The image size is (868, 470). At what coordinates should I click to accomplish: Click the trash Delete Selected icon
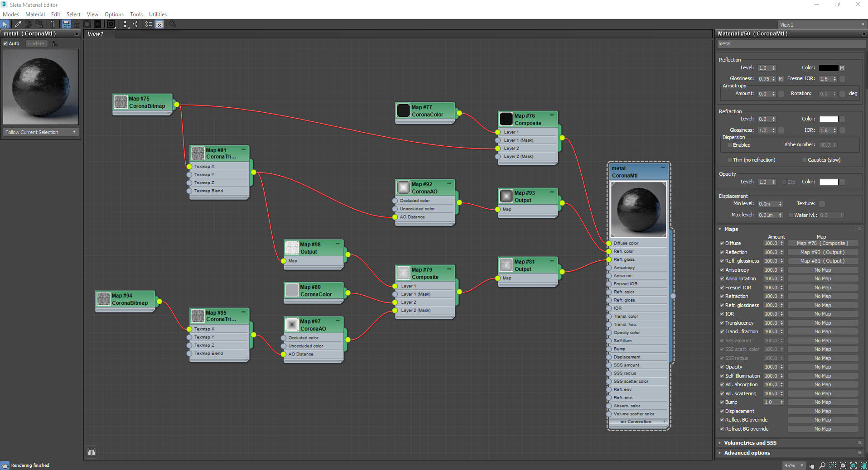pos(53,24)
